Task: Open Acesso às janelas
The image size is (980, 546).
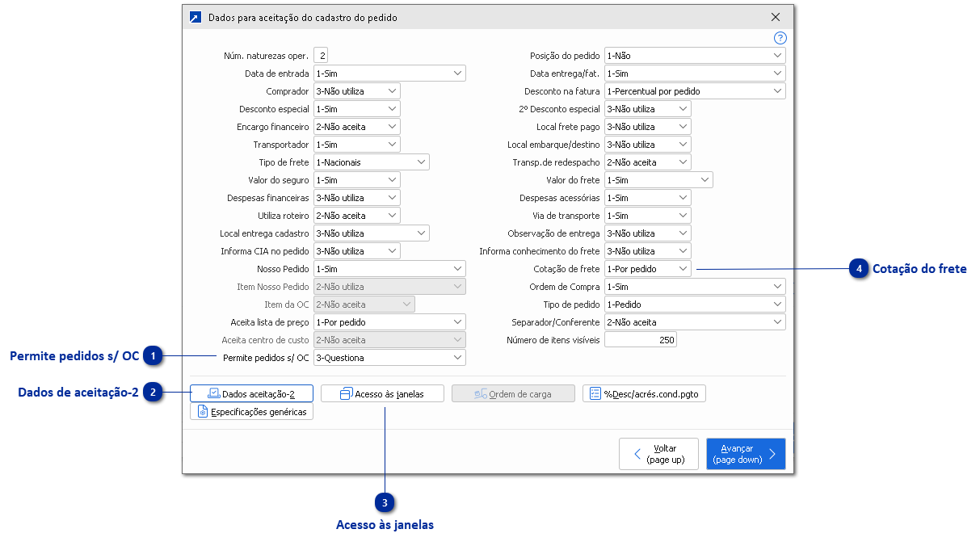Action: coord(383,393)
